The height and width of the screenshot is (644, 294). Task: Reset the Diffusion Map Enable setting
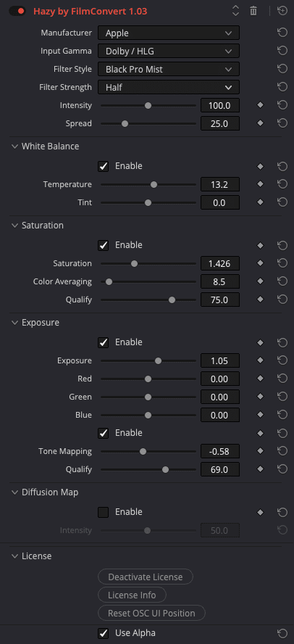tap(282, 512)
